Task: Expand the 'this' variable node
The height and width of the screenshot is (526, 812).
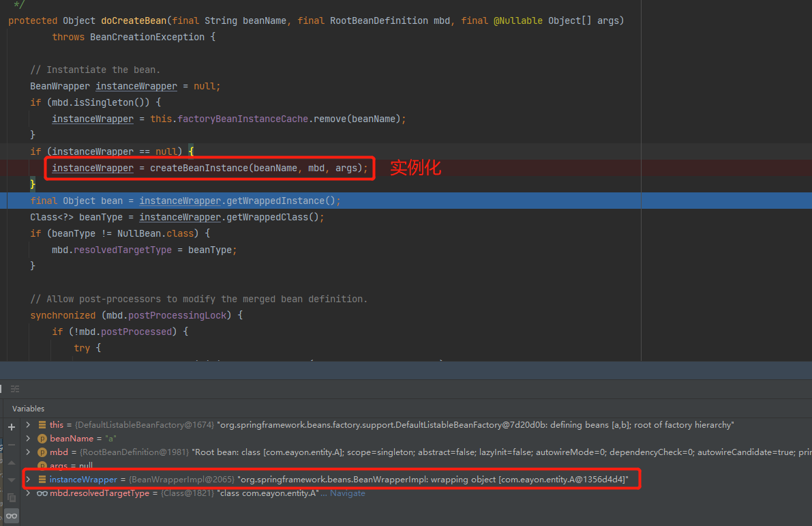Action: coord(28,425)
